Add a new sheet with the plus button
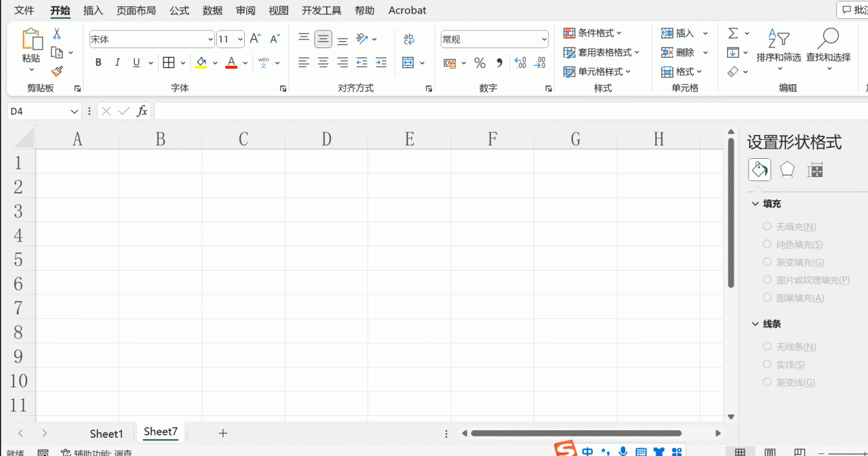 (x=223, y=433)
